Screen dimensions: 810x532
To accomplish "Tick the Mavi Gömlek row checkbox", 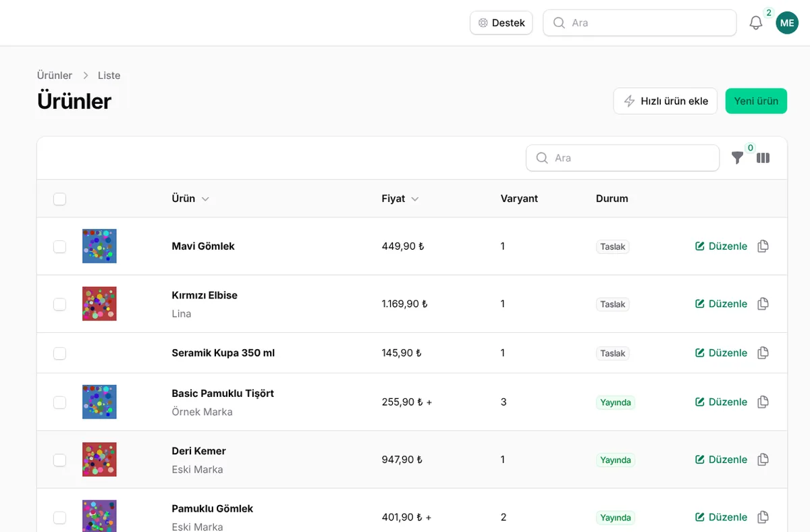I will coord(59,246).
